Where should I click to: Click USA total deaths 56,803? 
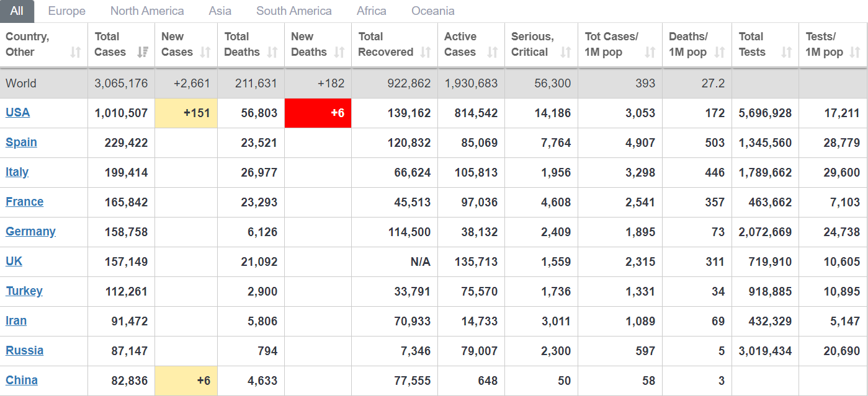coord(259,113)
